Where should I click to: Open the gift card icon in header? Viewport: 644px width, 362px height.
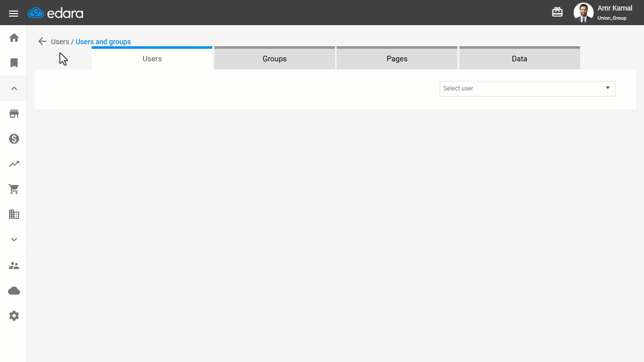tap(557, 12)
